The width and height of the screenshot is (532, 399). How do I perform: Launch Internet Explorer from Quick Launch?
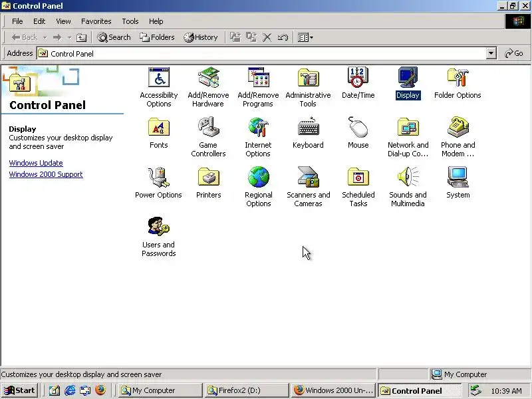[70, 390]
